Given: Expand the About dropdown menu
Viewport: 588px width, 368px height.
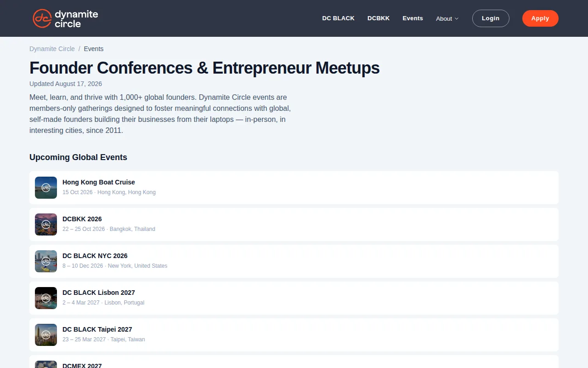Looking at the screenshot, I should [x=447, y=18].
